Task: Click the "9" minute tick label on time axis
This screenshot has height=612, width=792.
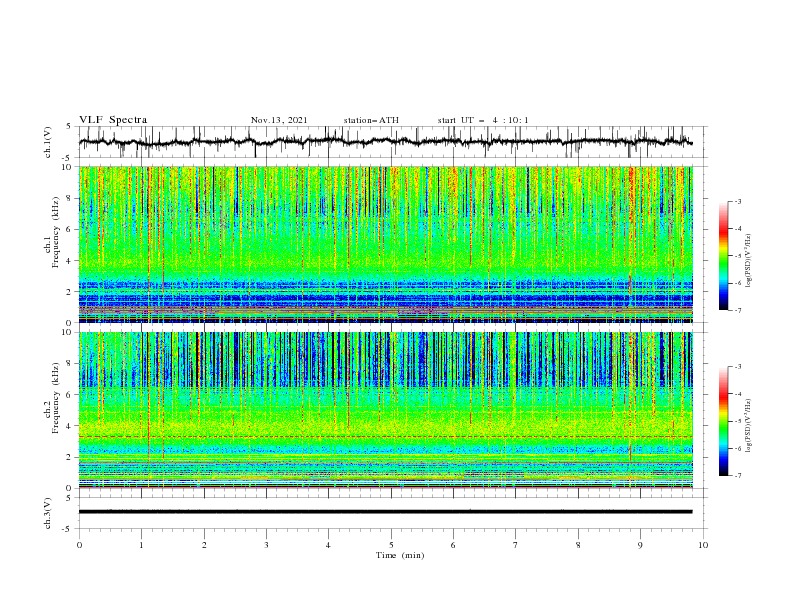Action: (640, 545)
